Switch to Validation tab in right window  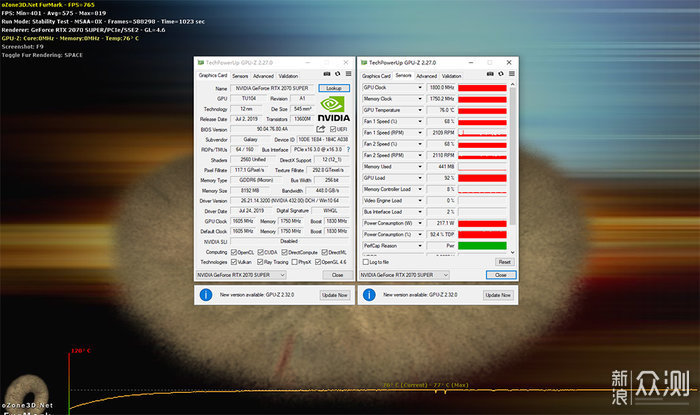pos(452,76)
